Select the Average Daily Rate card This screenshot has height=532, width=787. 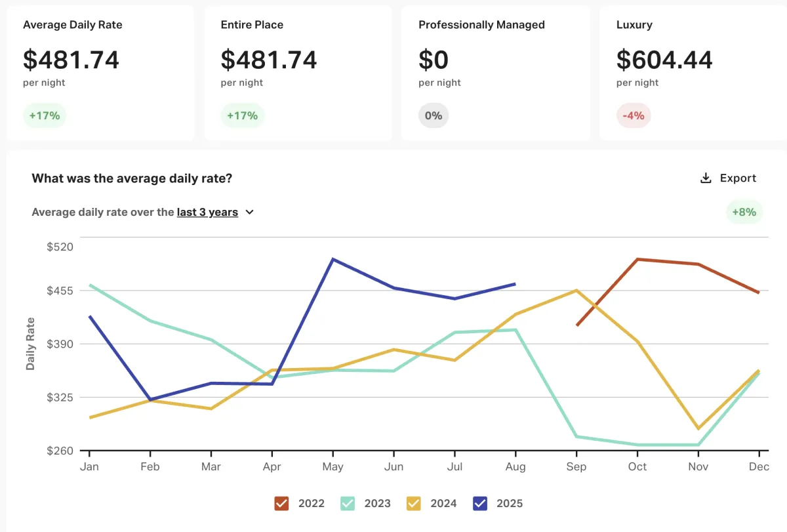click(x=100, y=72)
